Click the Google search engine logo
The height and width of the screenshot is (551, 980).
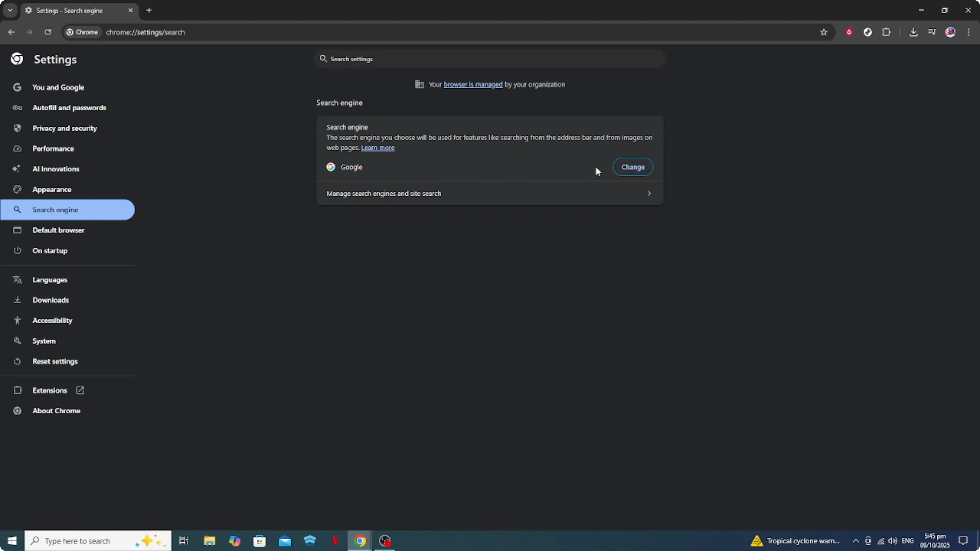tap(330, 167)
